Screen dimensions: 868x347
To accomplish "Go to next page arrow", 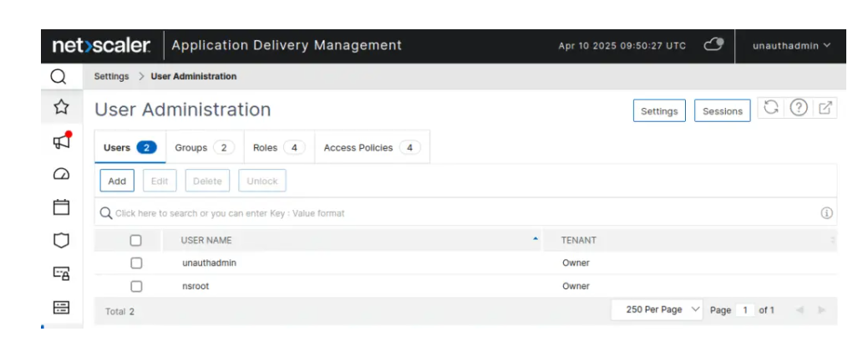I will (821, 310).
